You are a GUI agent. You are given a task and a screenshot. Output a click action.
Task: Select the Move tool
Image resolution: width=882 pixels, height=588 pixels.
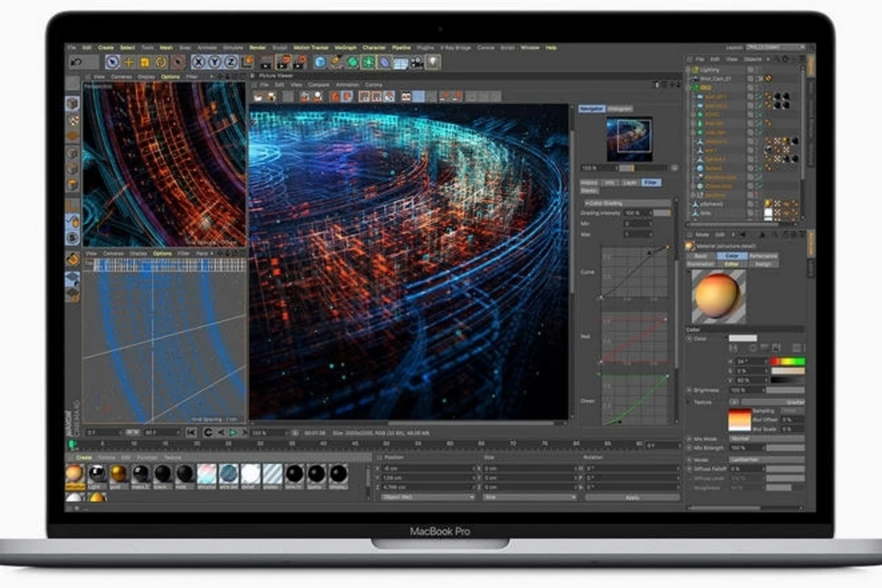129,62
